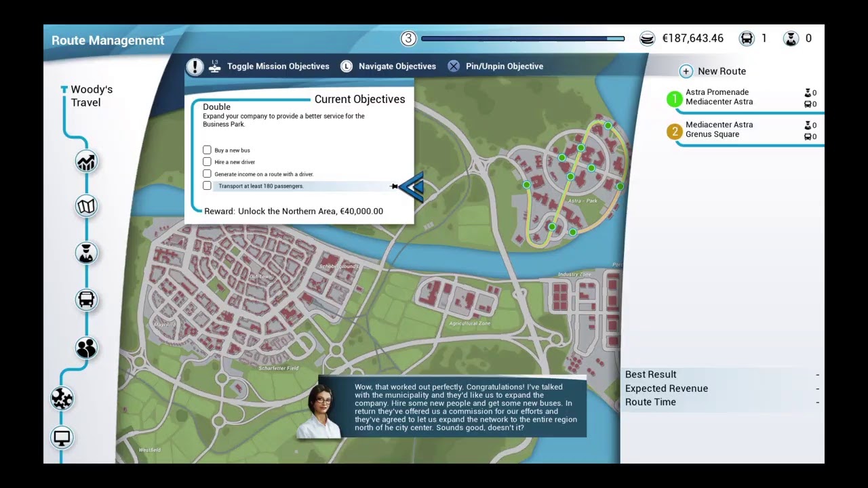
Task: Click the bus count icon in top bar
Action: 747,39
